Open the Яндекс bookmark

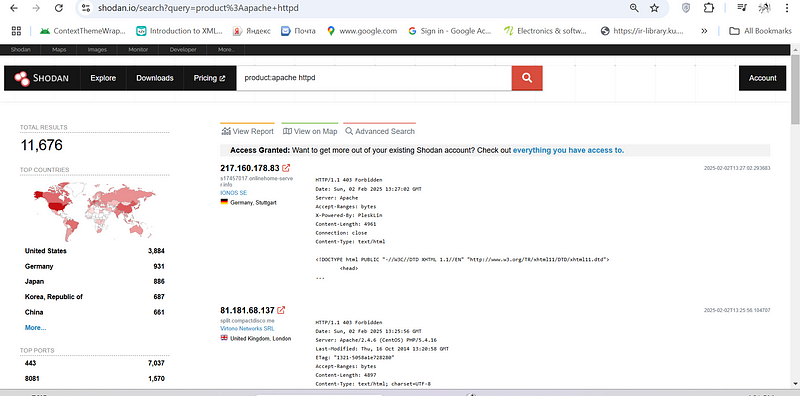(x=252, y=31)
